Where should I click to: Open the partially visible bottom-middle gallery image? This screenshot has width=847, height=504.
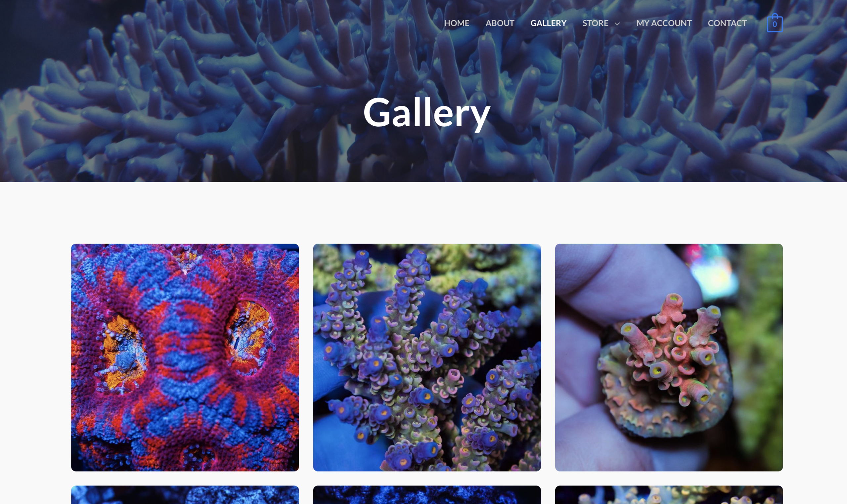tap(427, 495)
